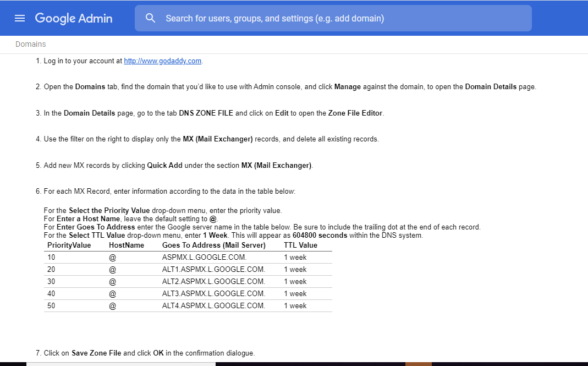The image size is (588, 366).
Task: Select priority value 30 cell
Action: (x=51, y=281)
